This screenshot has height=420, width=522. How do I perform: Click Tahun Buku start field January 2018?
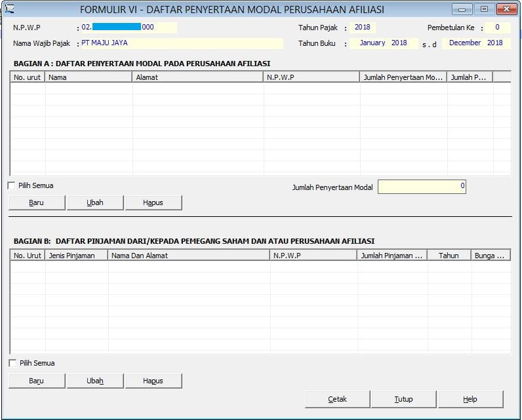pyautogui.click(x=384, y=43)
